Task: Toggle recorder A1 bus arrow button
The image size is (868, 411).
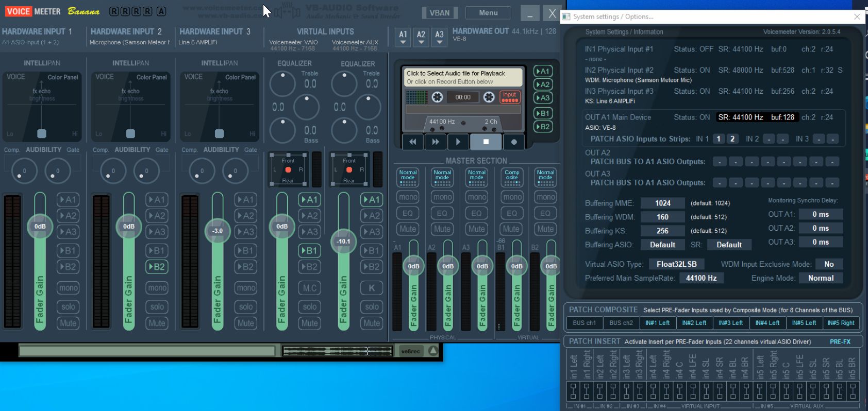Action: tap(543, 71)
